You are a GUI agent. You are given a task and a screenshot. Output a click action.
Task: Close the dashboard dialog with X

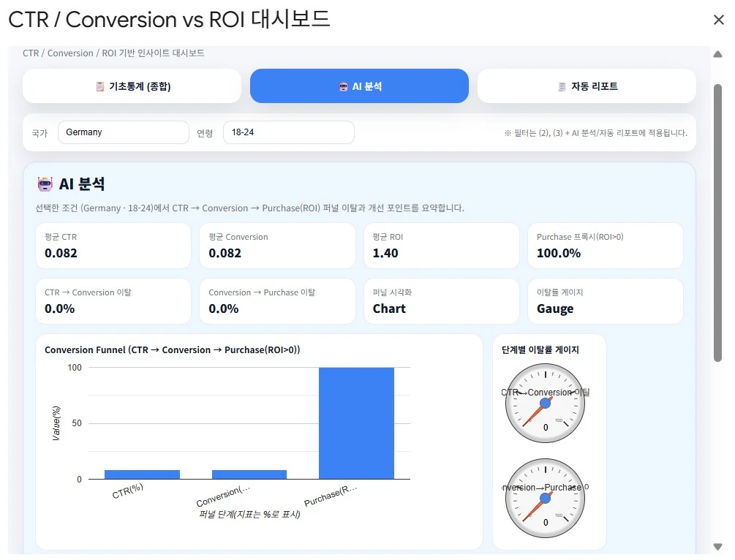[718, 20]
